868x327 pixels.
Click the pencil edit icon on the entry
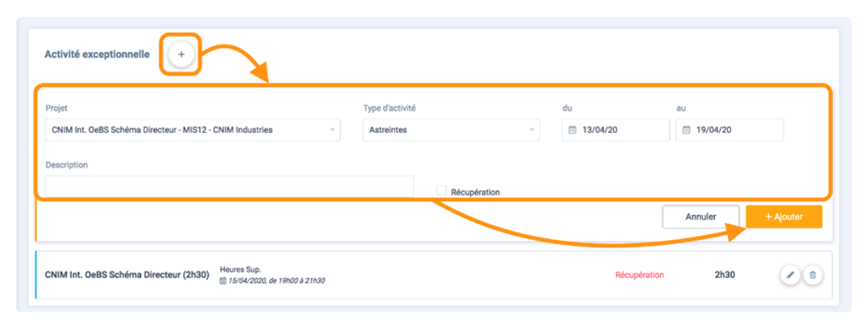790,275
